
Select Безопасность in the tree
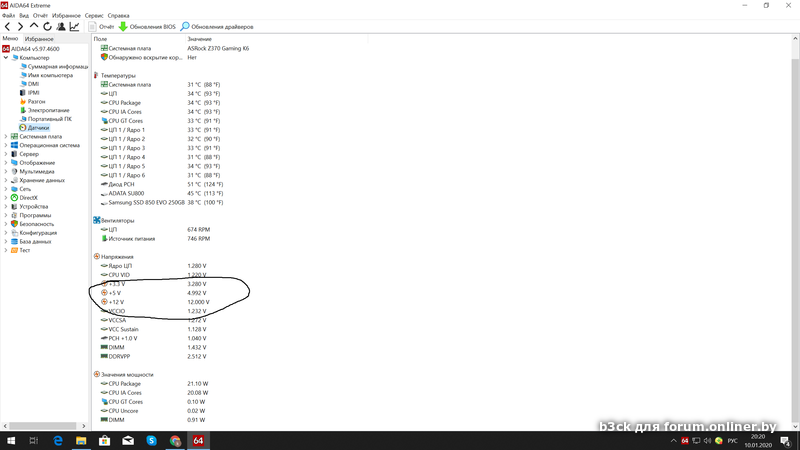pos(32,224)
